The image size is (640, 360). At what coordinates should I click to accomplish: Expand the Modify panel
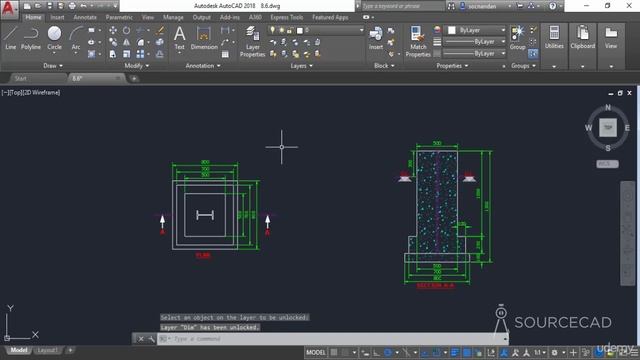coord(136,66)
